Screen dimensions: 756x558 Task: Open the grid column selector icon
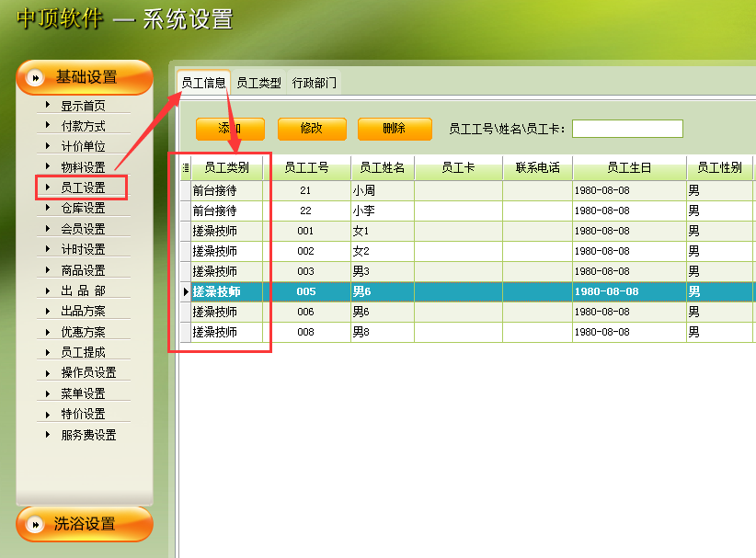click(186, 168)
